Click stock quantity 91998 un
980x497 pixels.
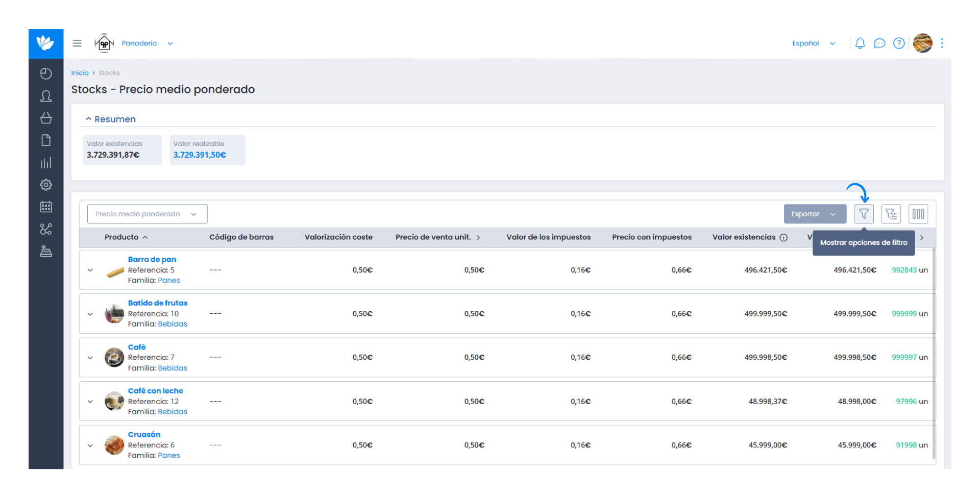912,445
